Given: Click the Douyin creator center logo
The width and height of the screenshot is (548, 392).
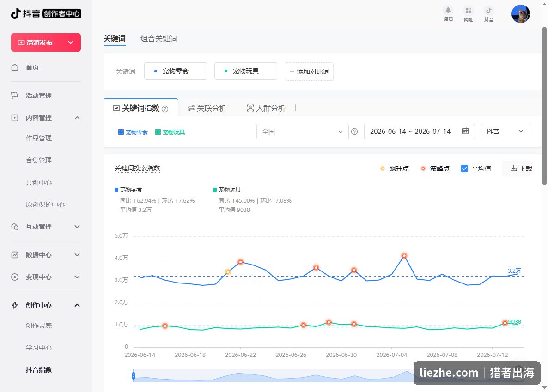Looking at the screenshot, I should pos(46,14).
